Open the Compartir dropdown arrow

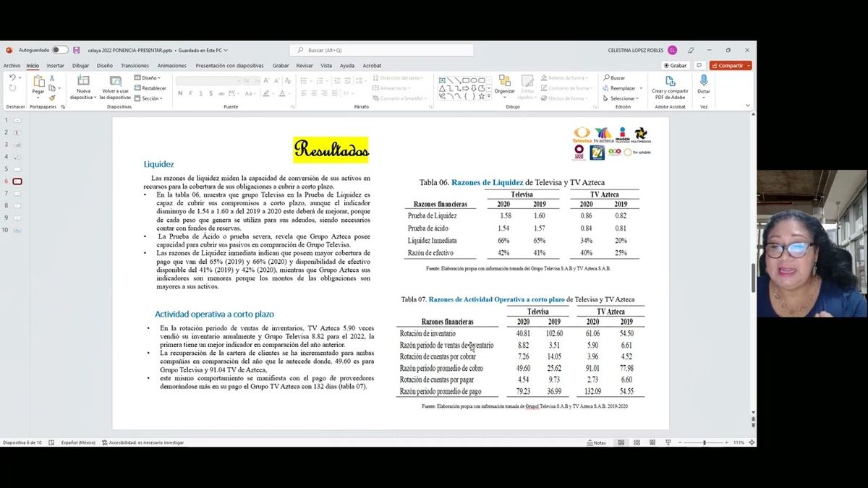(748, 66)
